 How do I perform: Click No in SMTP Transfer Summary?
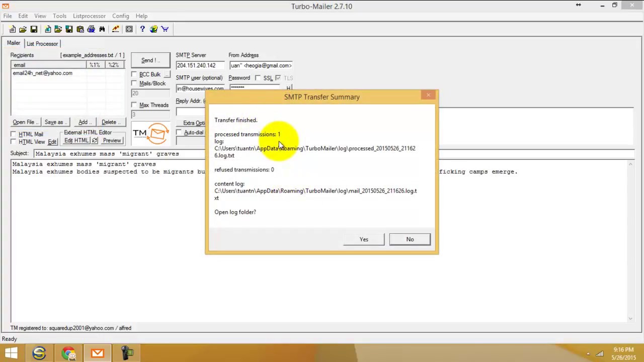pos(410,239)
